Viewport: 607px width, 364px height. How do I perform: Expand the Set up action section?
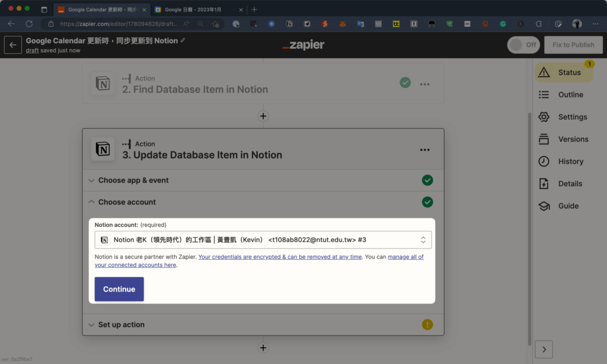(263, 324)
